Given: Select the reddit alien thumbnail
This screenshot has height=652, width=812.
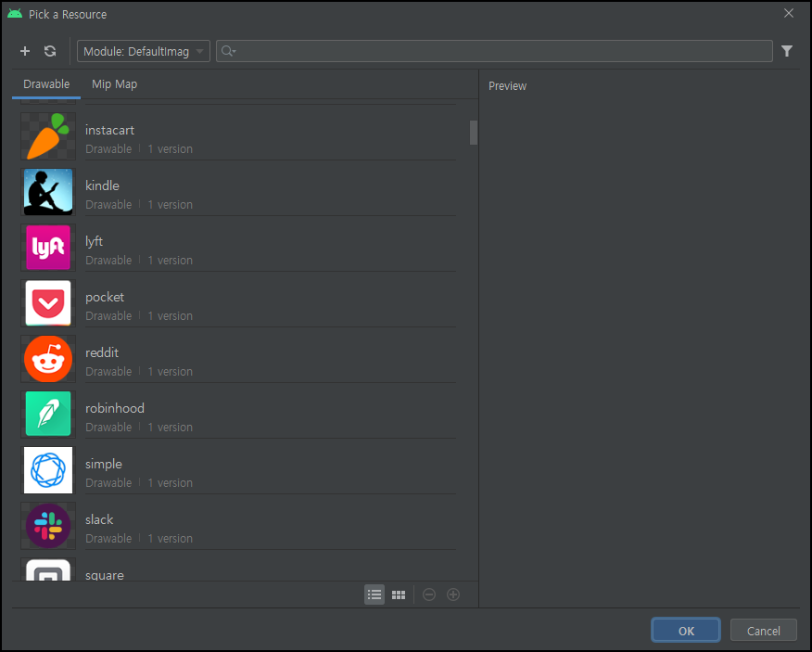Looking at the screenshot, I should pyautogui.click(x=48, y=359).
